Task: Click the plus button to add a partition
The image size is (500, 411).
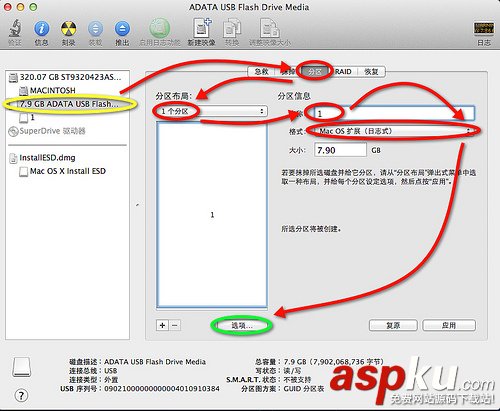Action: (x=162, y=325)
